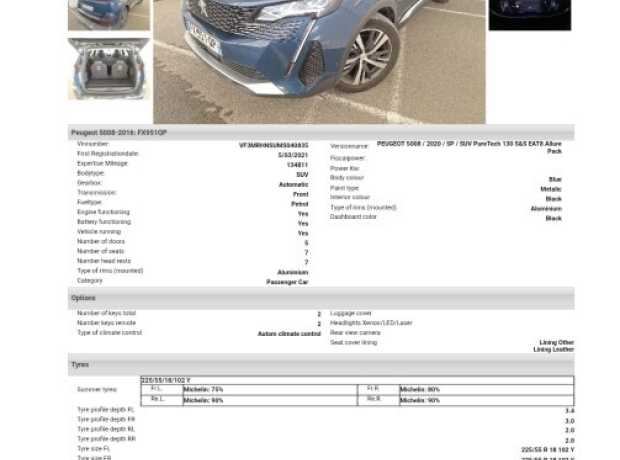Select the Re.R 'Michelin: 90%' tyre cell
This screenshot has height=460, width=620.
click(486, 400)
